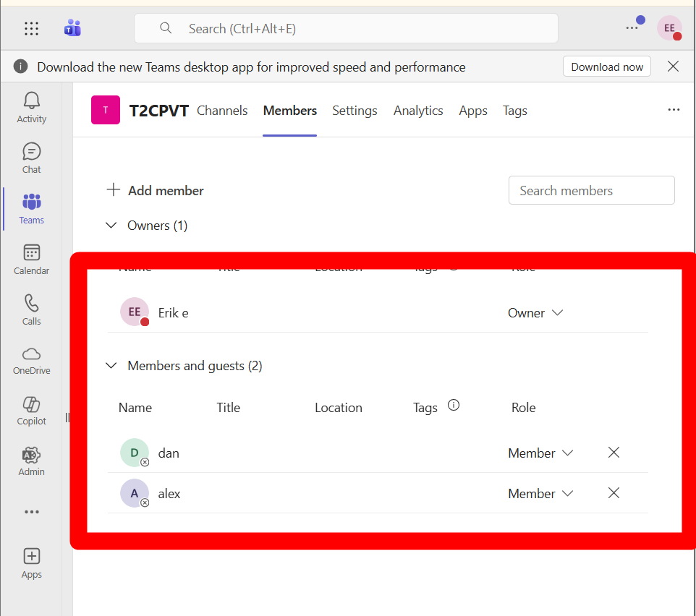This screenshot has height=616, width=696.
Task: Open the app launcher grid icon
Action: (31, 29)
